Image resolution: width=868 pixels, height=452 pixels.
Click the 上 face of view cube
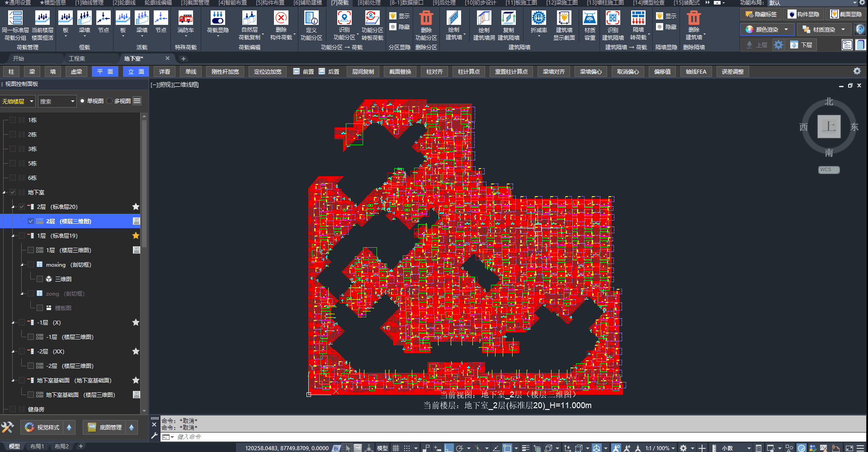829,127
